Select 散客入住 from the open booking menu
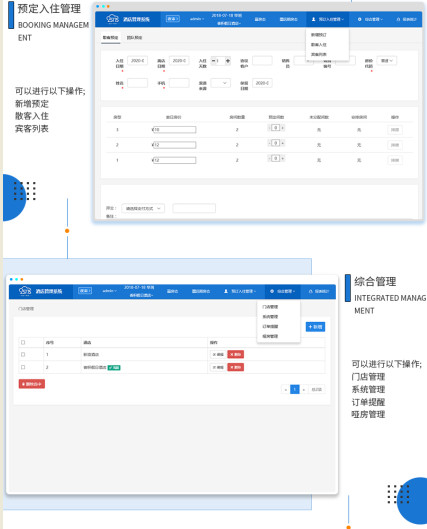Image resolution: width=427 pixels, height=529 pixels. (x=318, y=45)
